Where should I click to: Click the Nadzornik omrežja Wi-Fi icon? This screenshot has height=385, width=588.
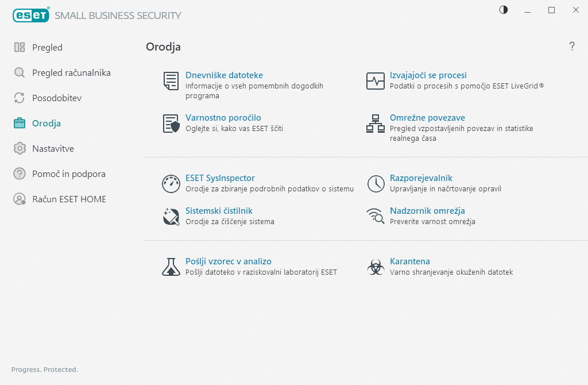(x=376, y=216)
